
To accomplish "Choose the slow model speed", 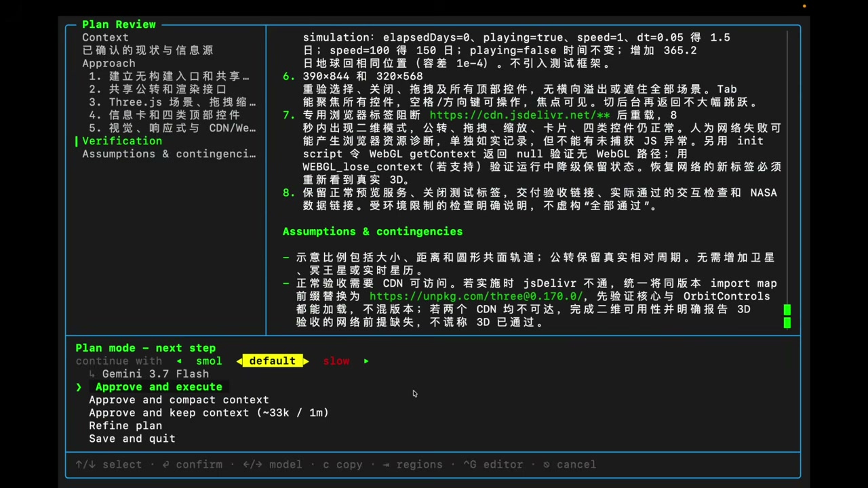I will [336, 361].
